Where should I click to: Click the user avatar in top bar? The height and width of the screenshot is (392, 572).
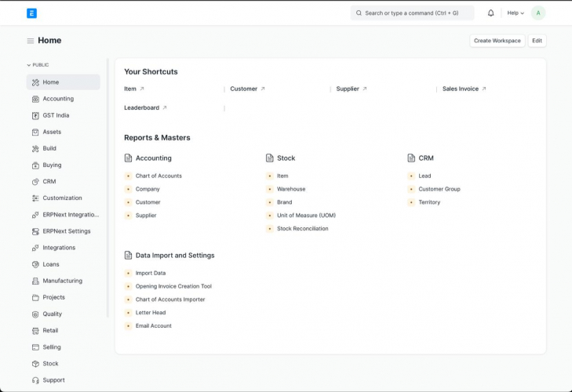tap(537, 13)
